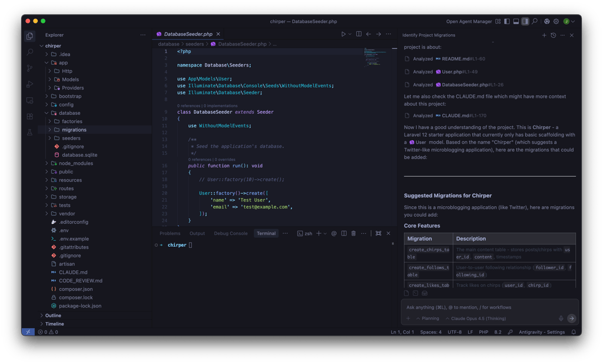Open the Planning mode selector
This screenshot has height=364, width=603.
coord(428,319)
